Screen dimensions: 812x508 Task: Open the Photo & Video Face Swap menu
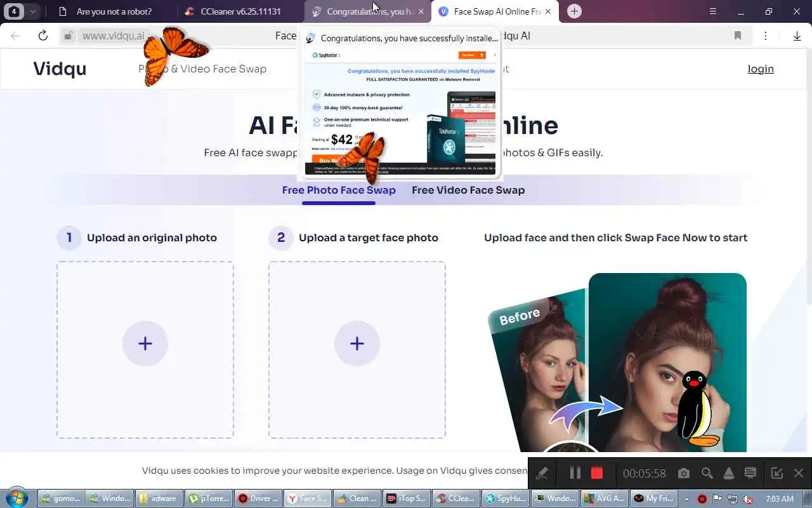202,69
